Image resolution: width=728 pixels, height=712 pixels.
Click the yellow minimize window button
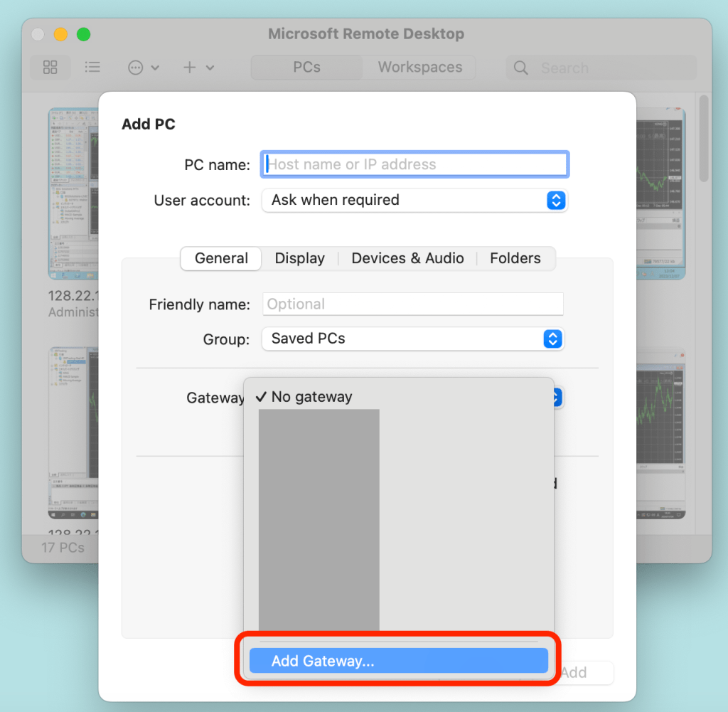[60, 34]
